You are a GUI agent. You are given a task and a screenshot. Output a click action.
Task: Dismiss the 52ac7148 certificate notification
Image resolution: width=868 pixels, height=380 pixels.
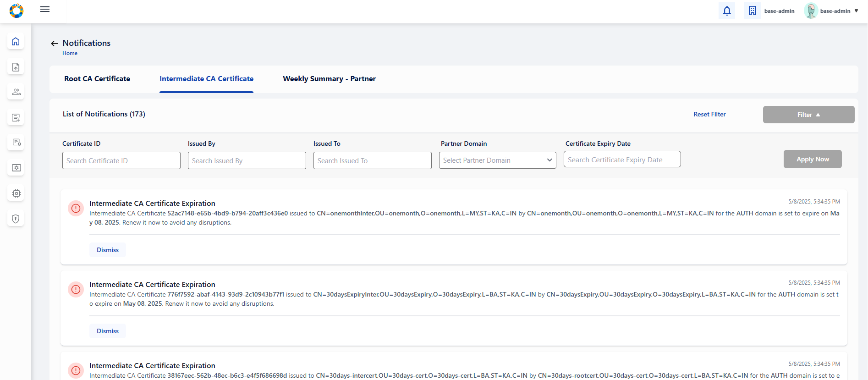(x=108, y=250)
